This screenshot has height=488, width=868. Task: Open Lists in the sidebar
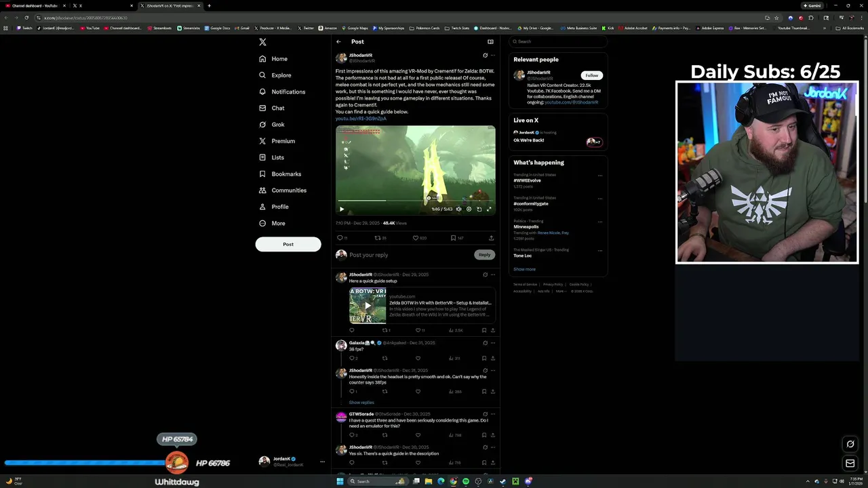coord(271,157)
